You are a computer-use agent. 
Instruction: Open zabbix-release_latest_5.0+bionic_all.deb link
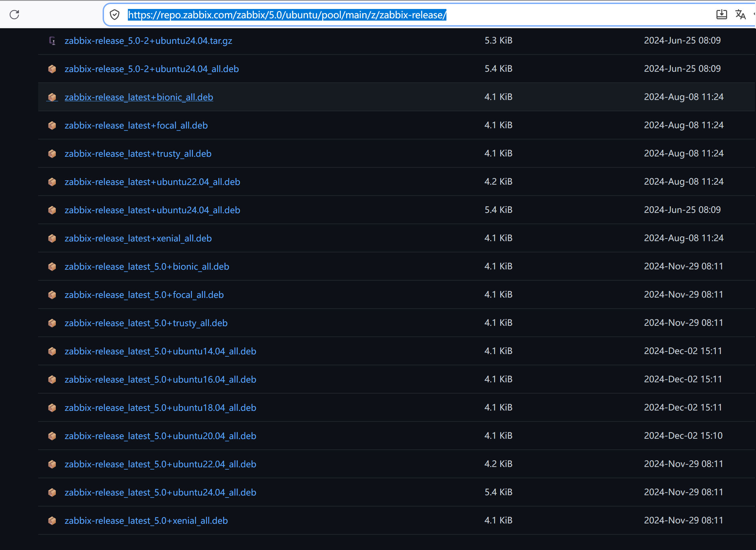click(147, 267)
